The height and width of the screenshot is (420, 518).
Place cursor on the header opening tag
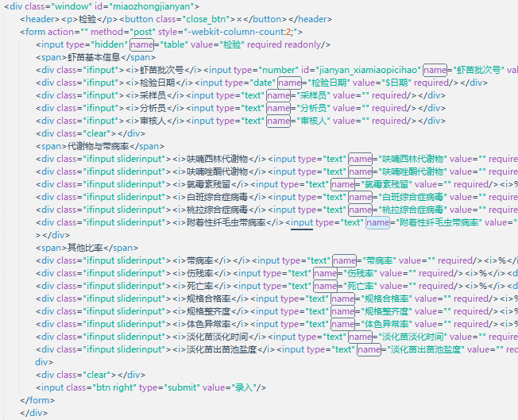point(40,19)
